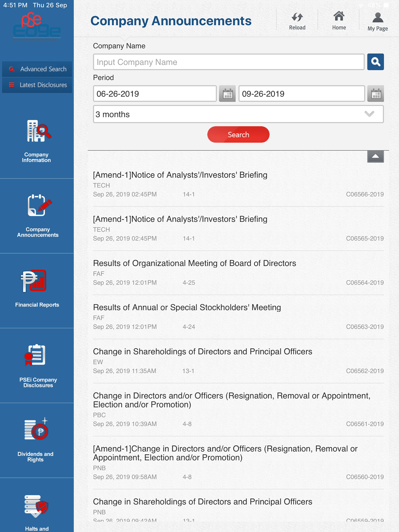Expand the 3 months period dropdown
This screenshot has width=399, height=532.
(x=238, y=114)
